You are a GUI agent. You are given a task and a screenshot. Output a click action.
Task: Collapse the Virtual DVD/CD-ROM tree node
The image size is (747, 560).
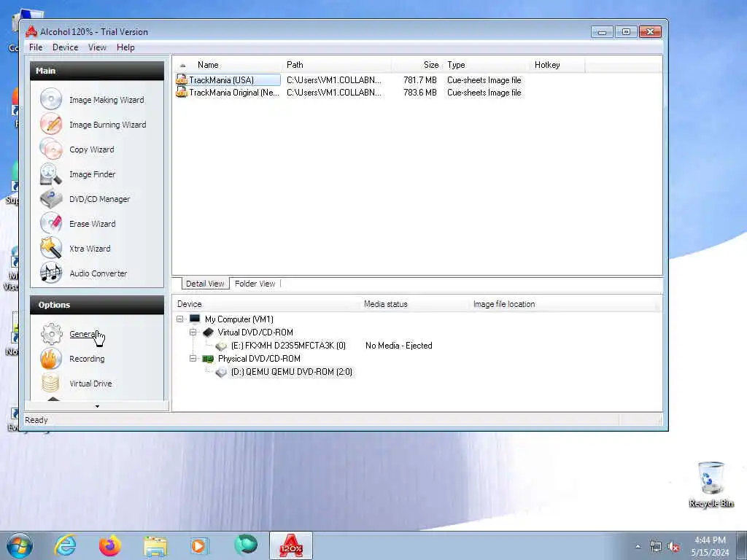coord(193,332)
